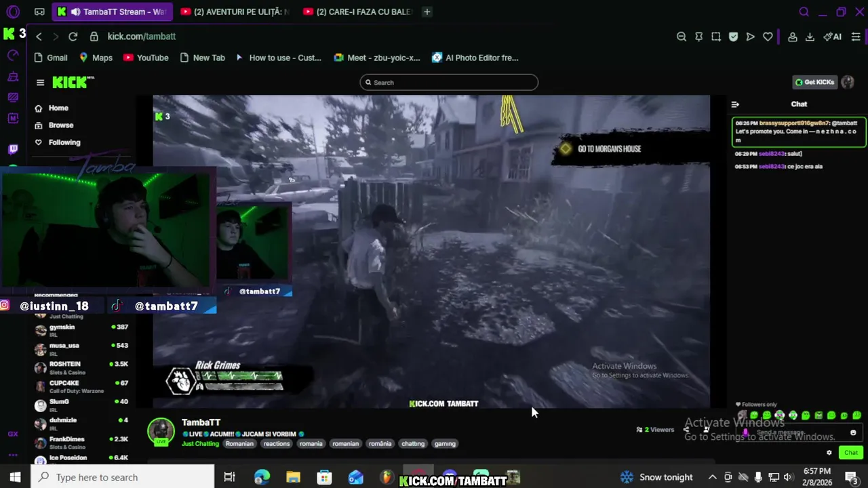This screenshot has height=488, width=868.
Task: Open recommended channel CUPC4KE
Action: click(81, 386)
